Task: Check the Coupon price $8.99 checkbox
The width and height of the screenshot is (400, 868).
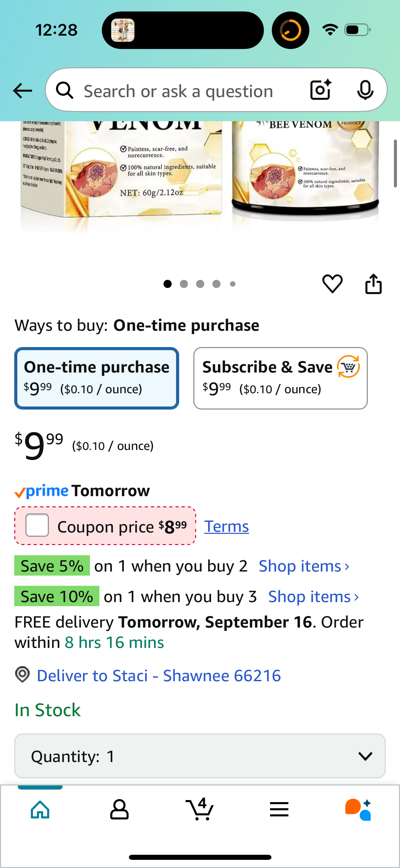Action: click(37, 525)
